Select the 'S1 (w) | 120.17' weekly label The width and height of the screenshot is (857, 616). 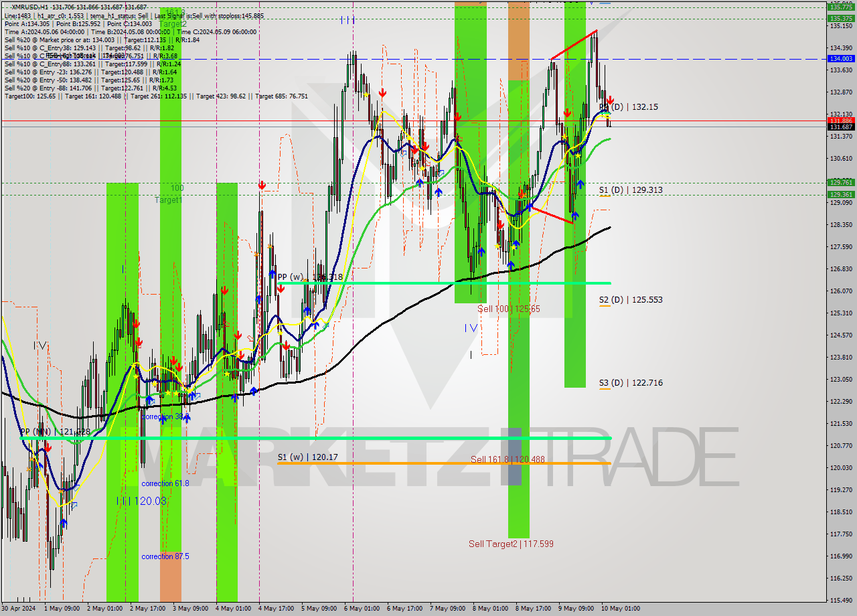(x=308, y=457)
